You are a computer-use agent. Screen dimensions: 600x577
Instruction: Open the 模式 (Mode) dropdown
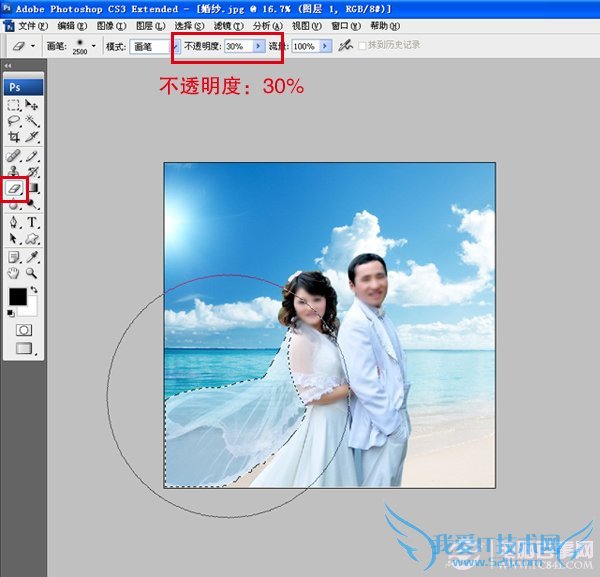tap(171, 46)
